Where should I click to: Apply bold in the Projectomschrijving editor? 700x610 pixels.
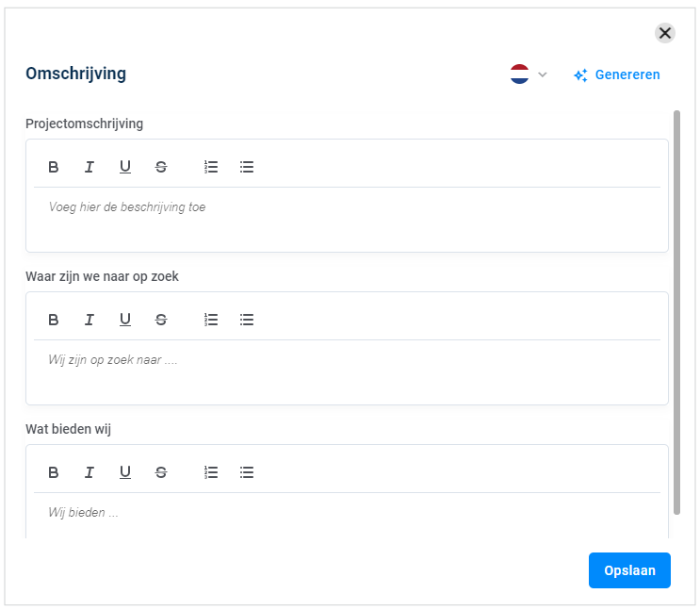coord(53,167)
